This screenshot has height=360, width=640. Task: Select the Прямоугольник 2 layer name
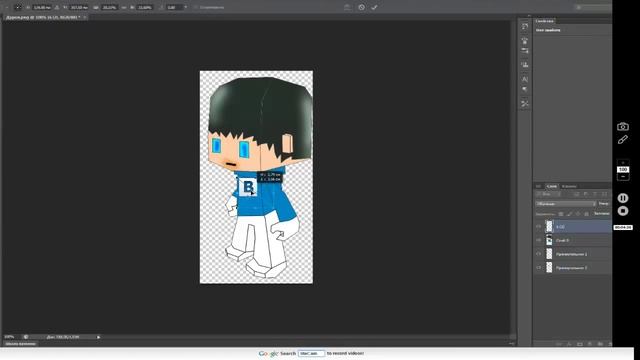[571, 267]
